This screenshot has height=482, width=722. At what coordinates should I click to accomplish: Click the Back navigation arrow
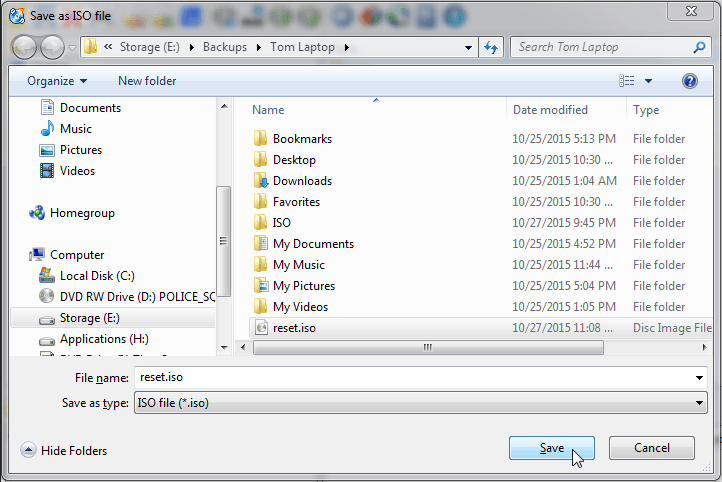coord(24,47)
